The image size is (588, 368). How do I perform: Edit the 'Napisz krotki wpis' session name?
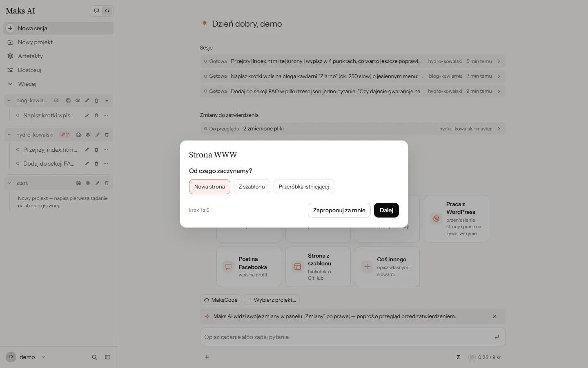tap(87, 115)
